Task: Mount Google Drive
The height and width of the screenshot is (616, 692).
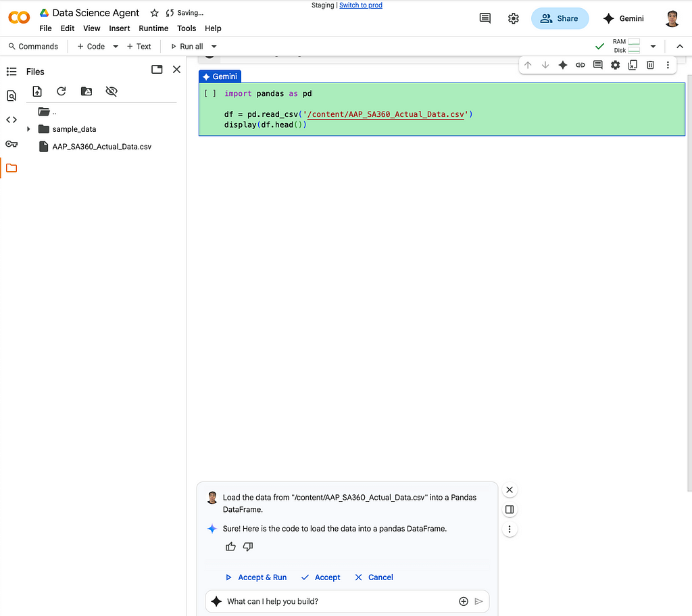Action: 86,91
